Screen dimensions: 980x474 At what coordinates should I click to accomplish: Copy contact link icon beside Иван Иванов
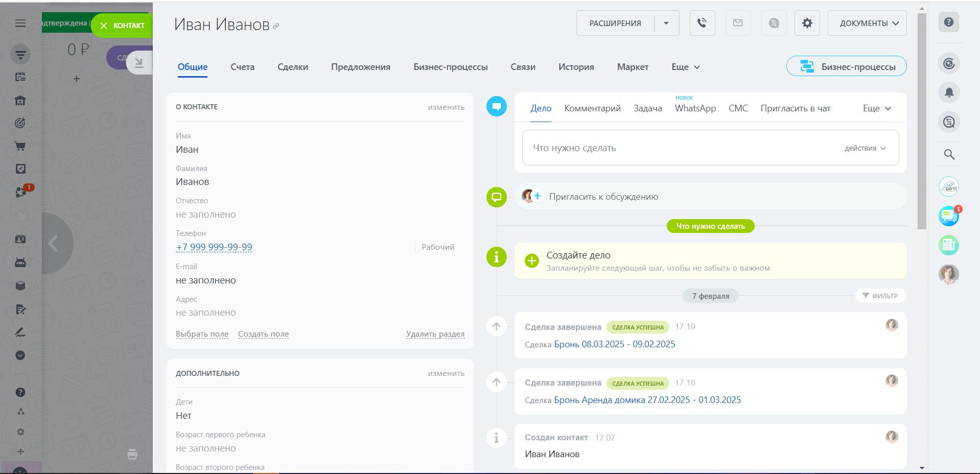276,26
